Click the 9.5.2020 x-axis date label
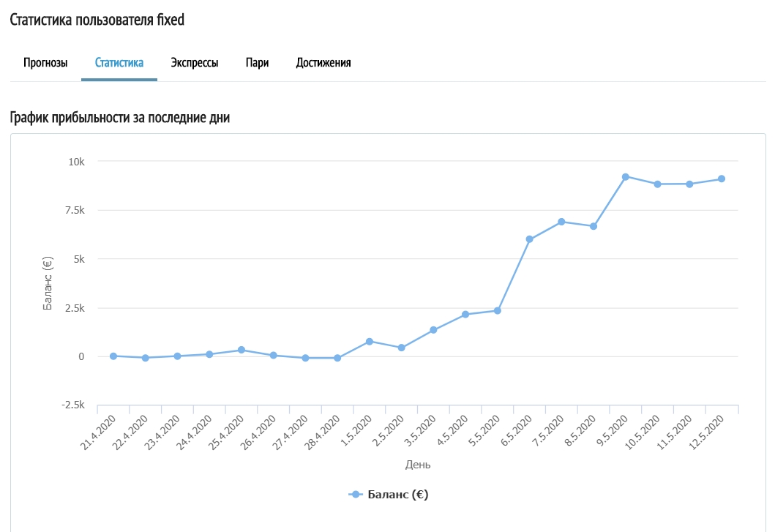Image resolution: width=775 pixels, height=532 pixels. tap(613, 431)
